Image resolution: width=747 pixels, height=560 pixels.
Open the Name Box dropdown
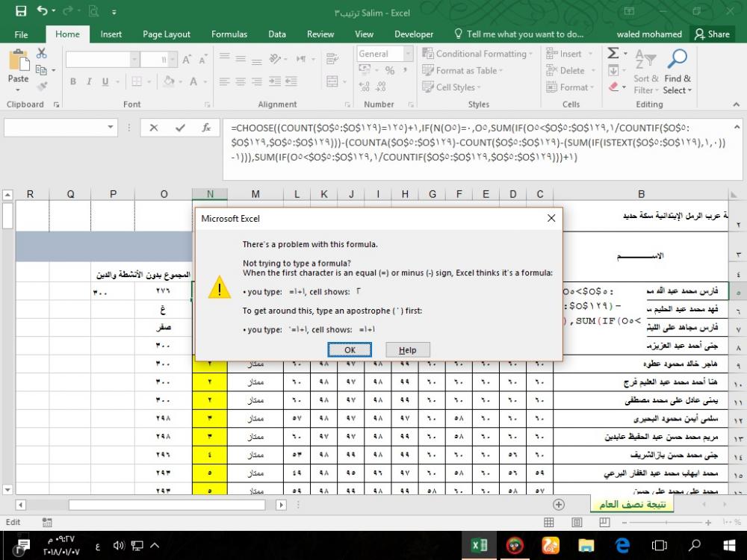coord(111,127)
